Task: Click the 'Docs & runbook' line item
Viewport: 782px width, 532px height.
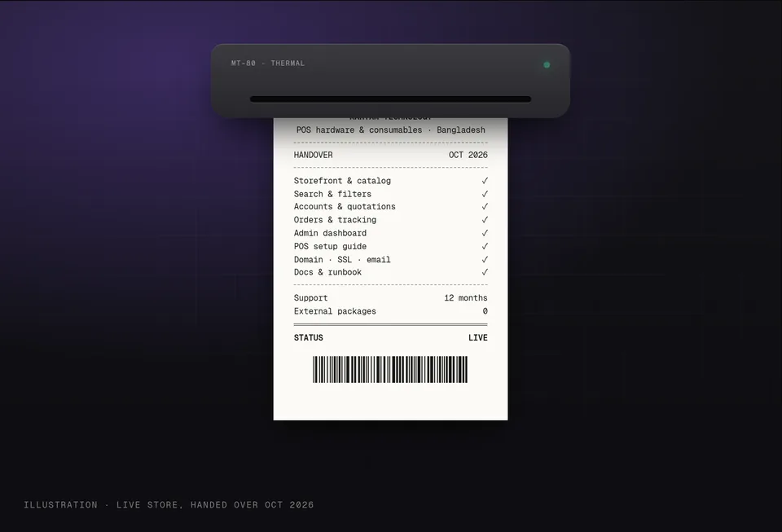Action: (327, 272)
